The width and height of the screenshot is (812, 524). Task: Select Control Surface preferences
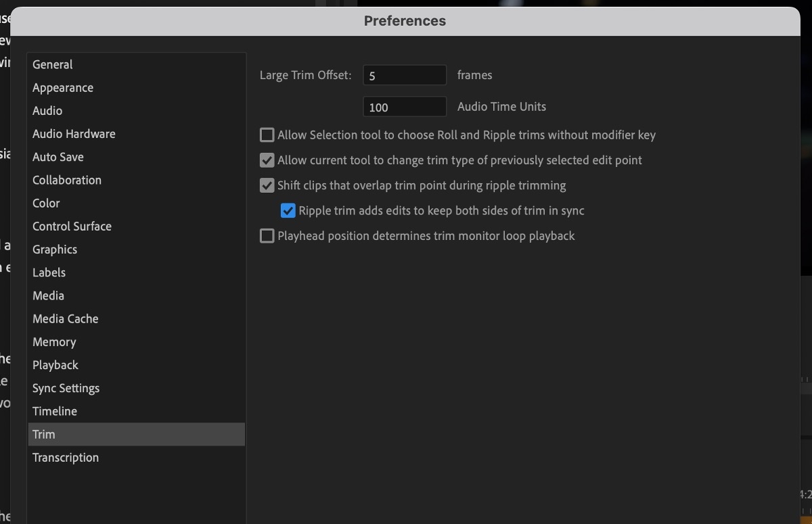pos(72,226)
